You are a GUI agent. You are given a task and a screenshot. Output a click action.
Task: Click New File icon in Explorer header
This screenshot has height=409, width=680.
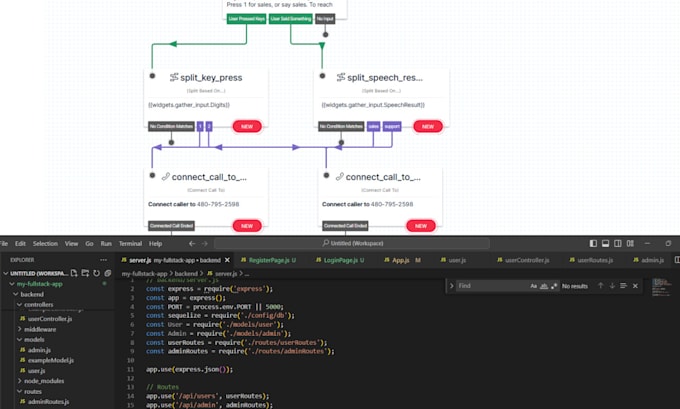(74, 273)
